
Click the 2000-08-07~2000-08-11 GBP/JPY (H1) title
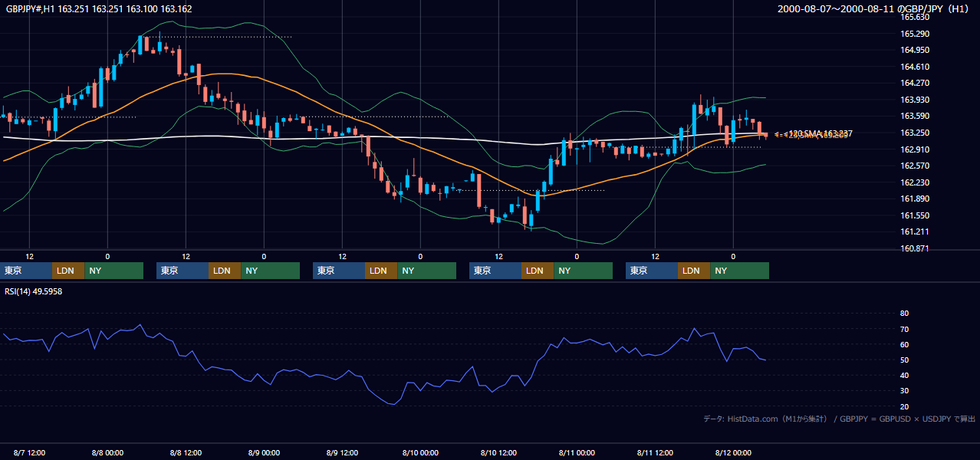click(x=875, y=9)
